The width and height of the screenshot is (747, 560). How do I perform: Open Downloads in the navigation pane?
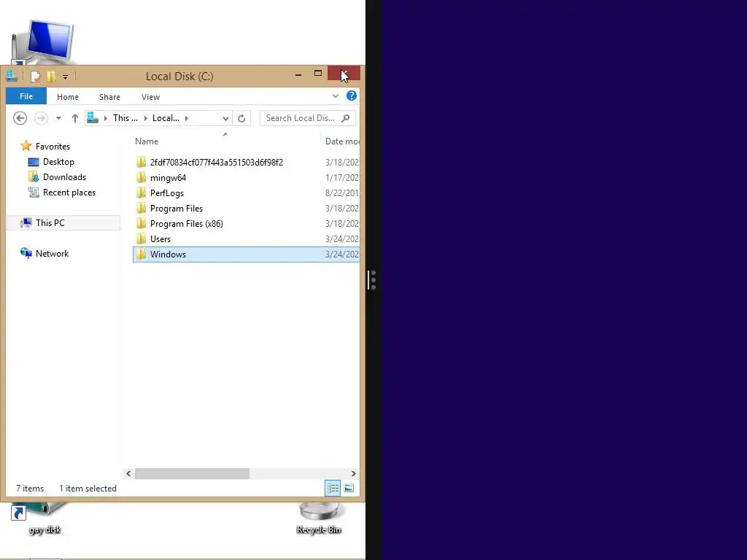pos(64,177)
